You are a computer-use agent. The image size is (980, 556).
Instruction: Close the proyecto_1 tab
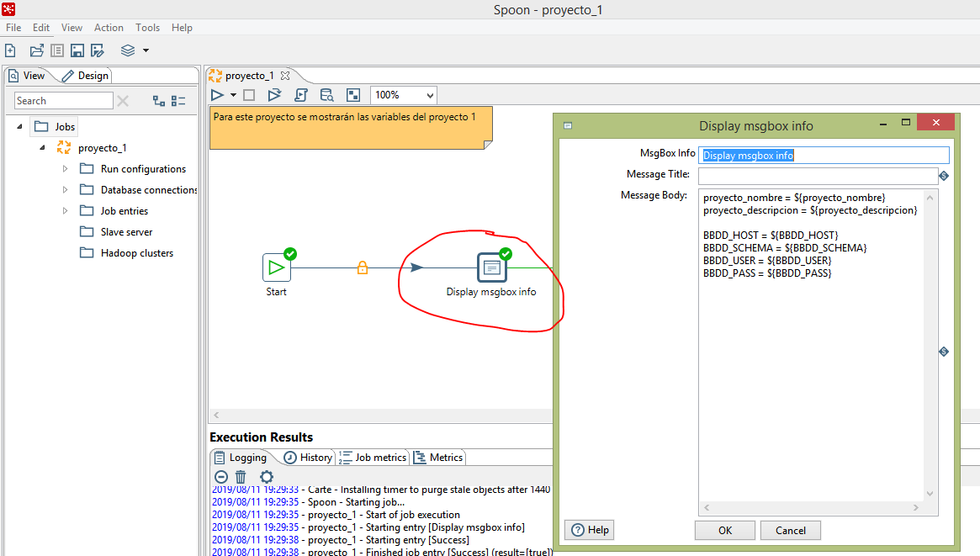tap(285, 76)
